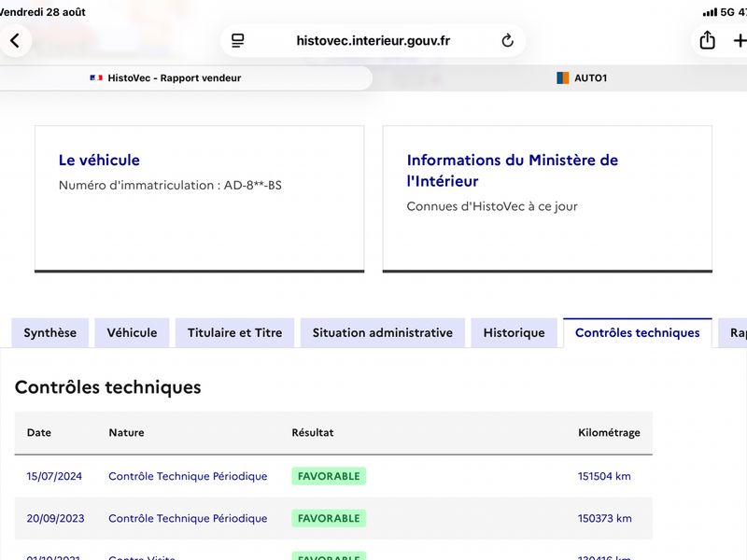Click the Nature column header
This screenshot has height=560, width=747.
click(126, 432)
